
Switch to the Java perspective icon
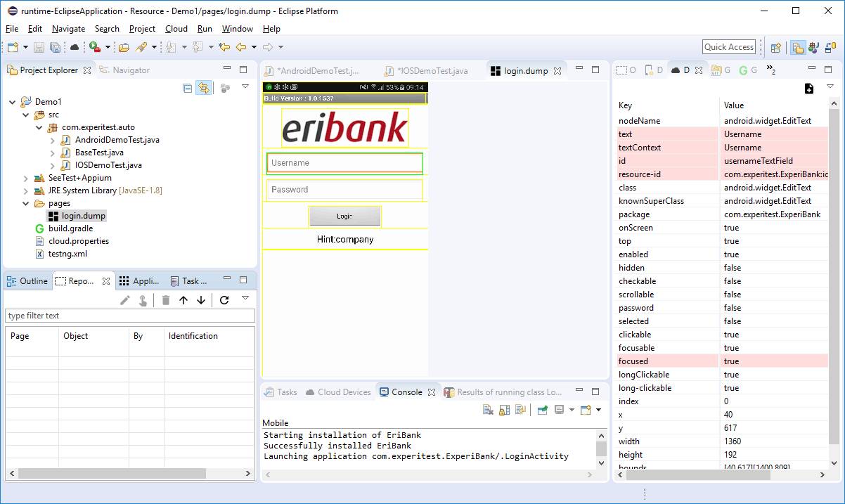point(815,48)
